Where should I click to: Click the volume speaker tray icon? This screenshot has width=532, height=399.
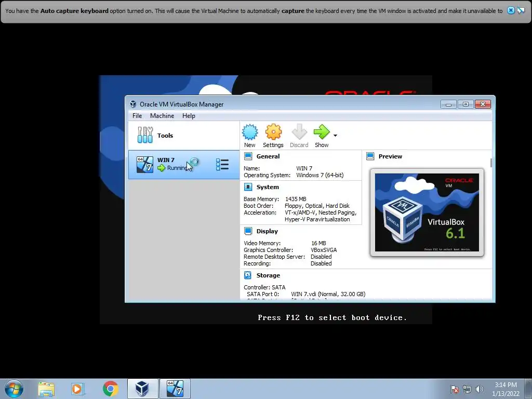coord(480,389)
